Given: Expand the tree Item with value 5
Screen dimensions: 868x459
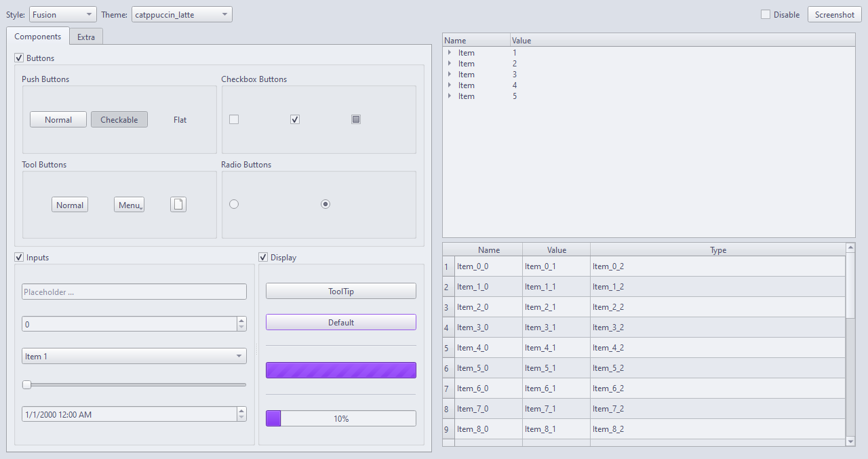Looking at the screenshot, I should coord(450,96).
